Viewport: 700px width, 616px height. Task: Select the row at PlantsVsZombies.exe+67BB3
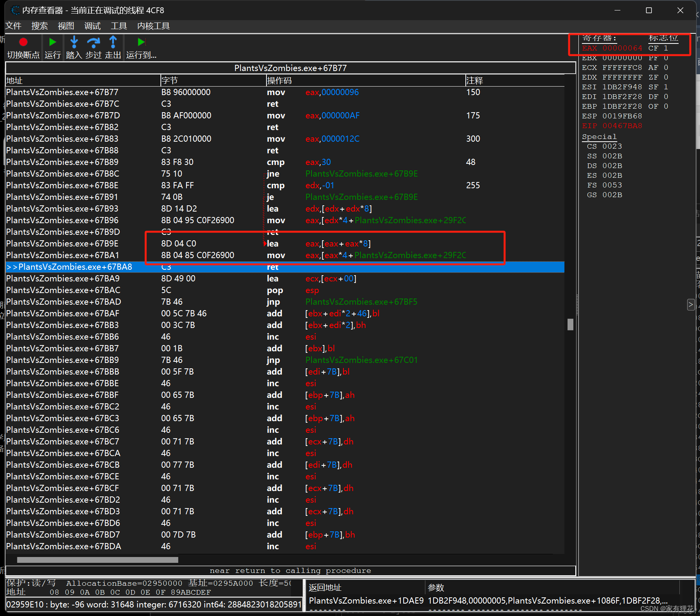click(285, 325)
